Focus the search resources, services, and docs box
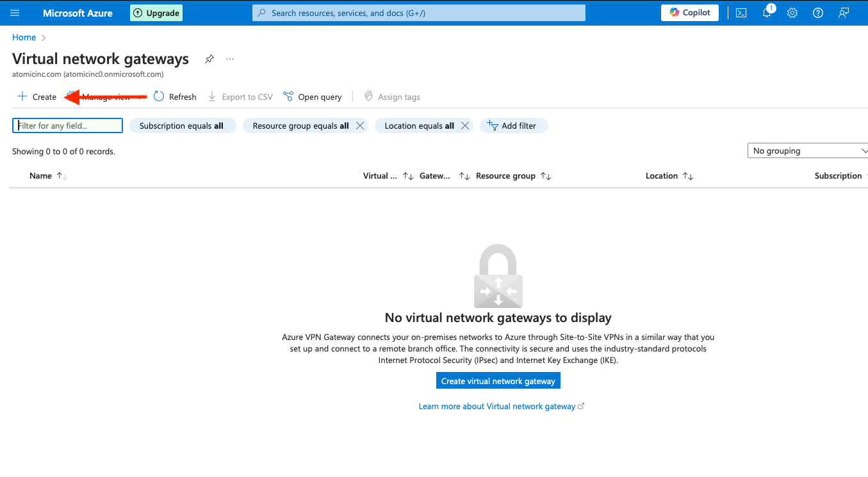Image resolution: width=868 pixels, height=477 pixels. click(419, 13)
